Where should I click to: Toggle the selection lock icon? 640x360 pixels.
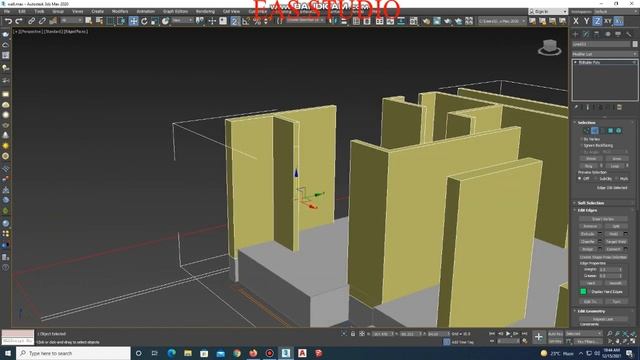[353, 334]
